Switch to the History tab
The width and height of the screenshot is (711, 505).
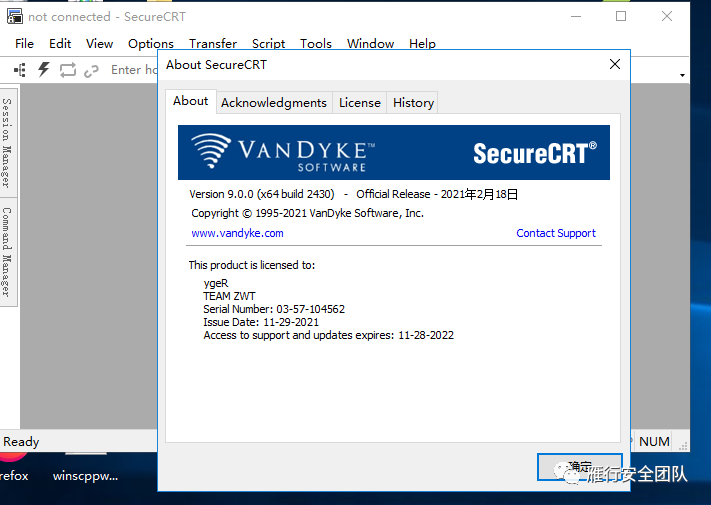tap(413, 103)
